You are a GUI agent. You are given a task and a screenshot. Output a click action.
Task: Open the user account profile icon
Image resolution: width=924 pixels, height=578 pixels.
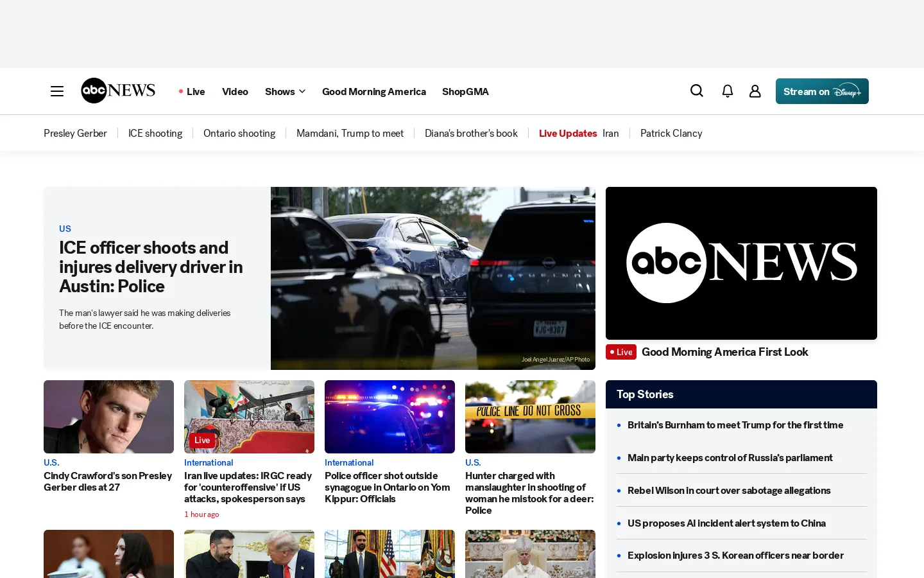point(755,91)
